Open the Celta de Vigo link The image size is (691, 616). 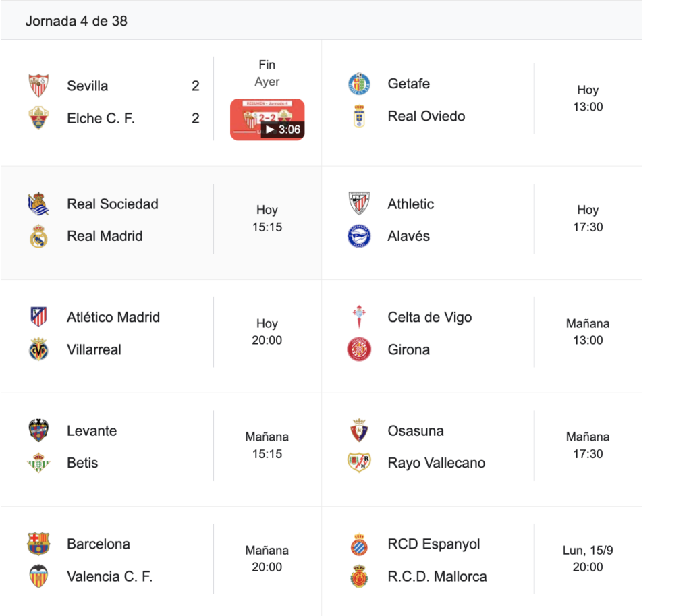[x=430, y=317]
